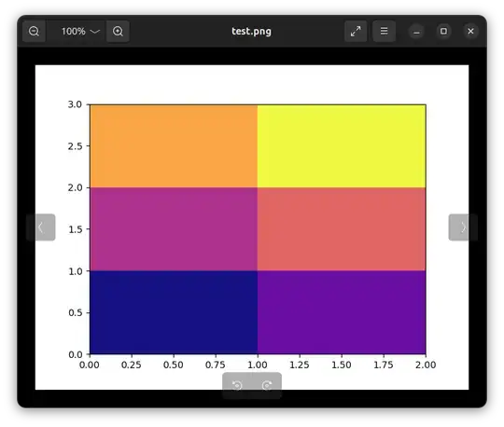Click the y-axis label 3.0

75,104
